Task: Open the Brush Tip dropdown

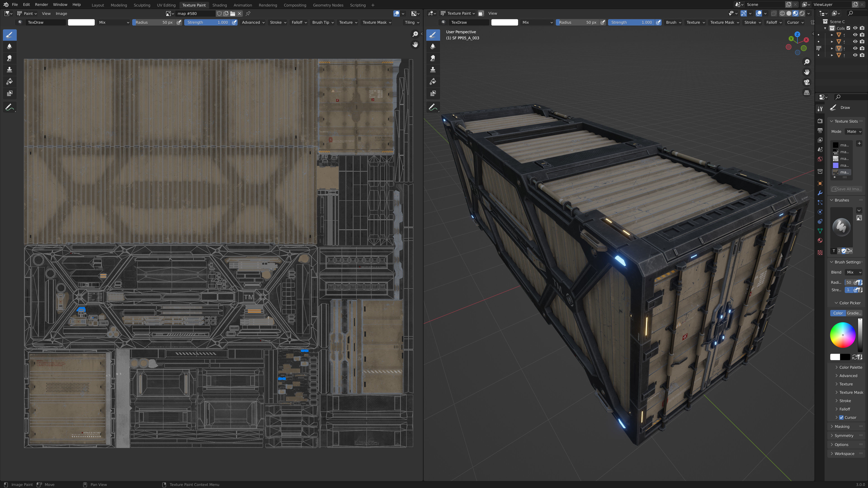Action: 323,23
